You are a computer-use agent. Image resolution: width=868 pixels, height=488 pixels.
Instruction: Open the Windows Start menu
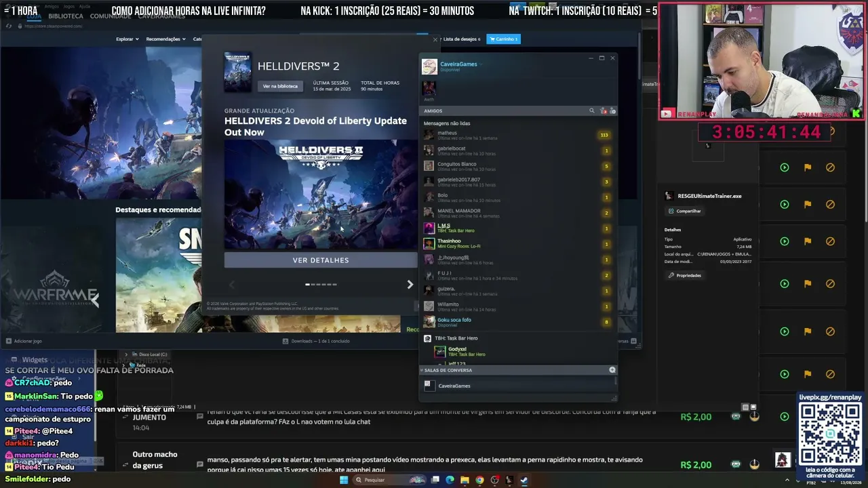344,480
